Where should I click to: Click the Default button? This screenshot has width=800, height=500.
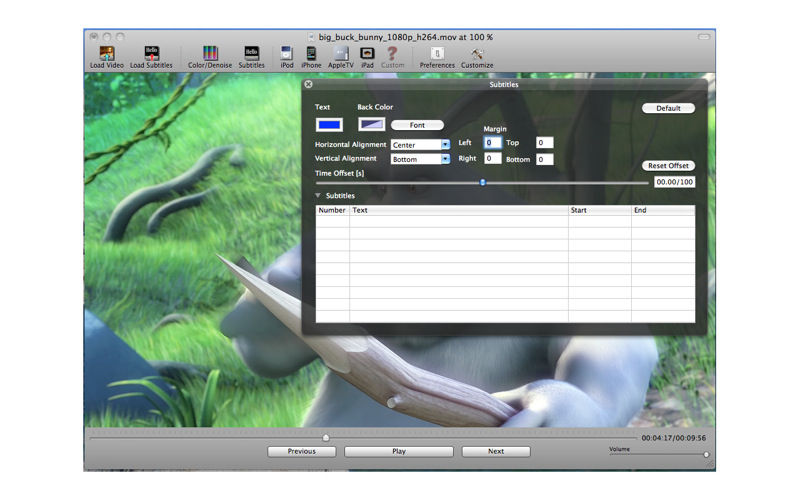[x=668, y=108]
